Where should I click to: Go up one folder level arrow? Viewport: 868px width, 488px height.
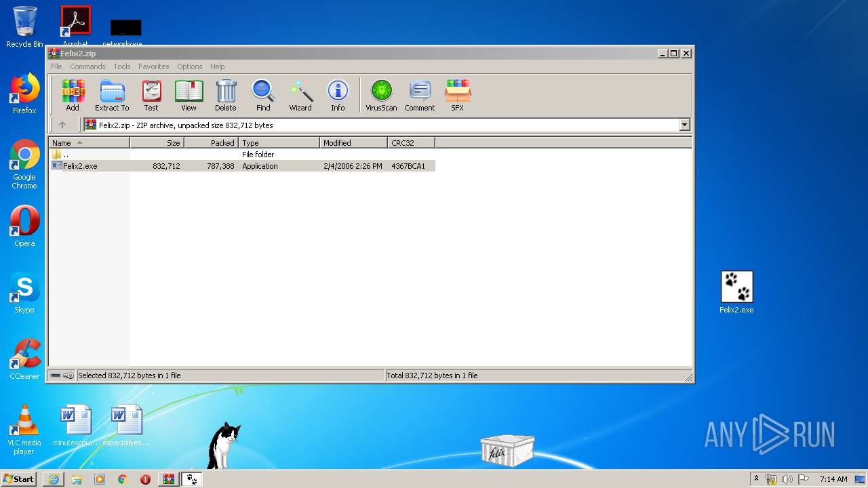(62, 125)
